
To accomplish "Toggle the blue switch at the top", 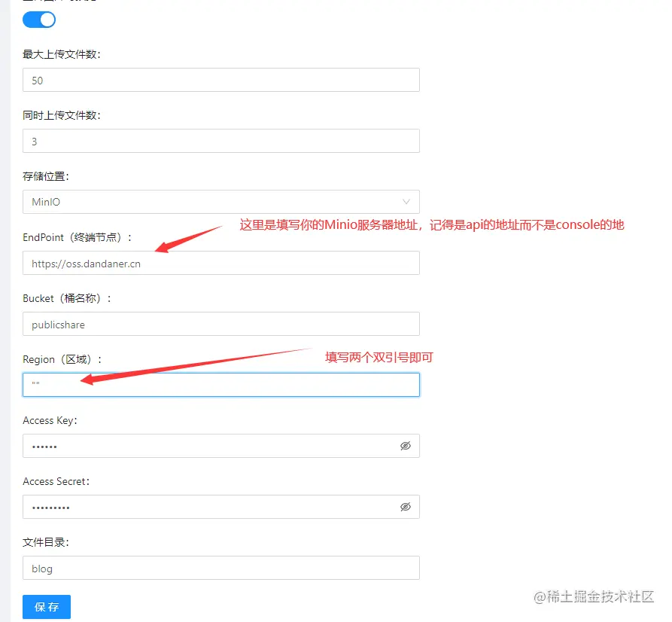I will [x=39, y=20].
